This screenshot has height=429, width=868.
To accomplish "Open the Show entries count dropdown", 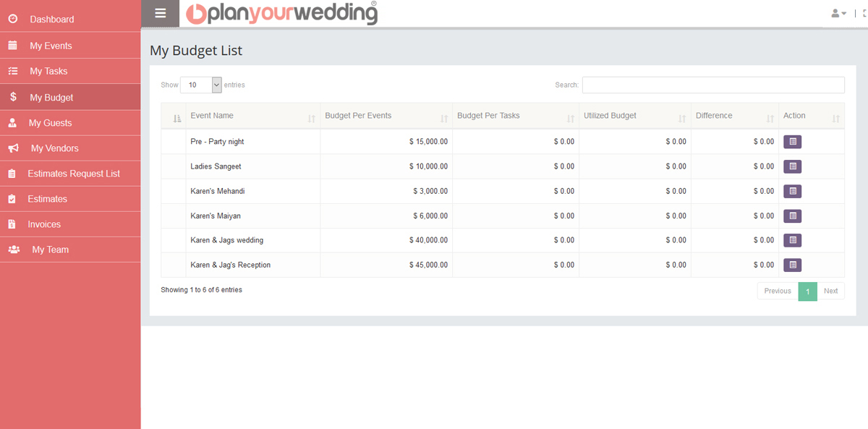I will (201, 85).
